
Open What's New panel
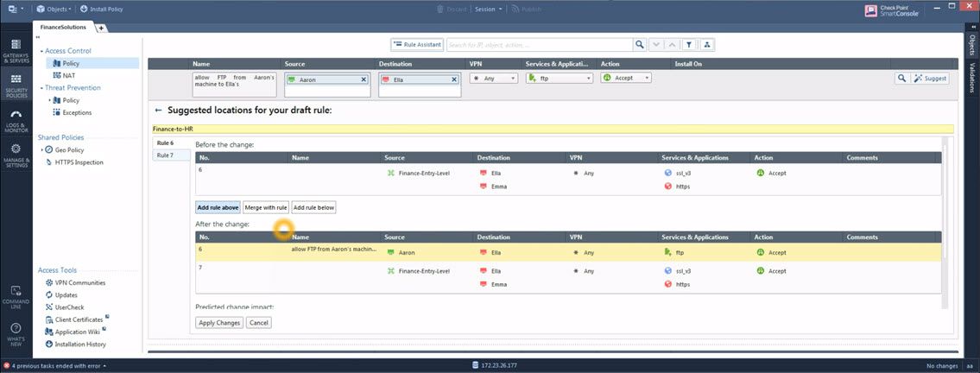point(16,332)
